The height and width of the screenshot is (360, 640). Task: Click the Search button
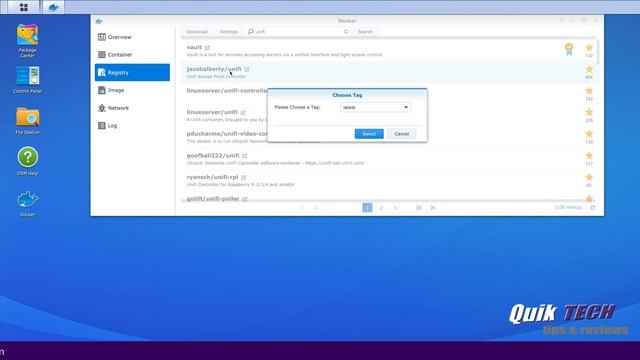[x=365, y=31]
